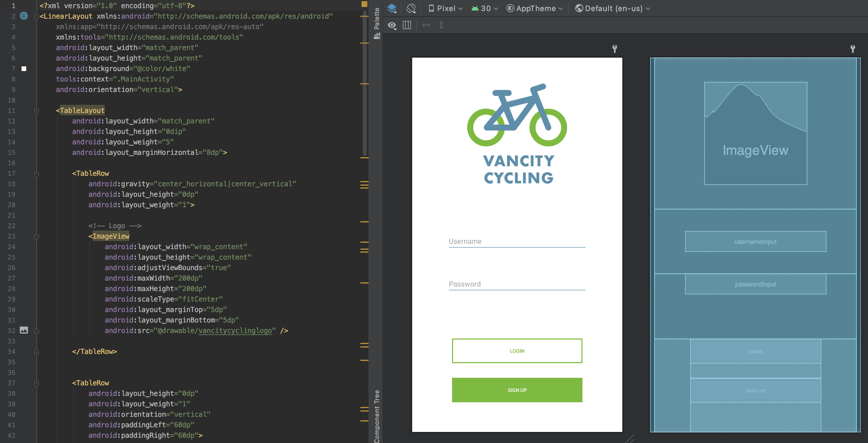
Task: Click the image gutter icon on line 32
Action: (x=24, y=330)
